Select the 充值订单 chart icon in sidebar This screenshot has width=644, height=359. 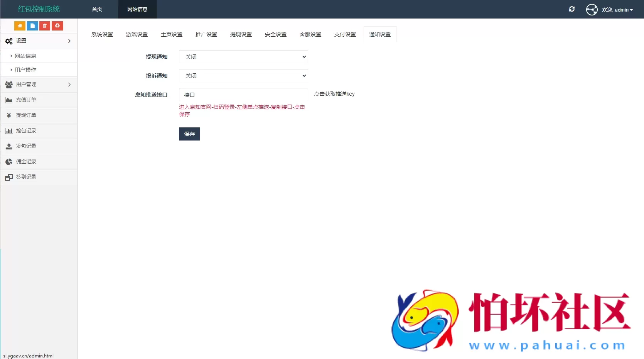point(8,100)
